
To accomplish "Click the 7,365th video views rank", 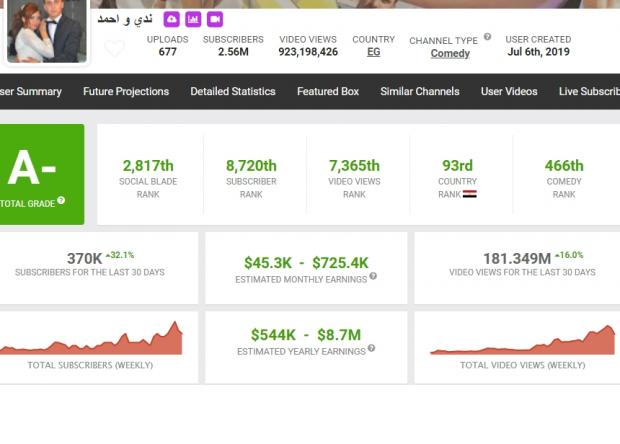I will 354,166.
